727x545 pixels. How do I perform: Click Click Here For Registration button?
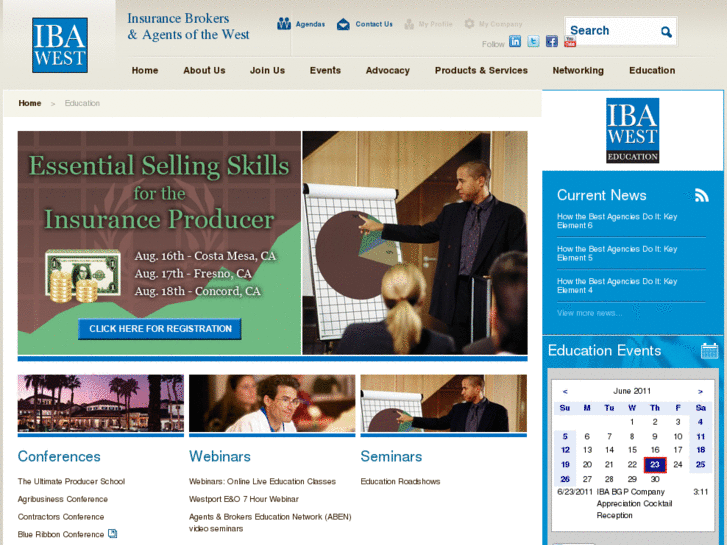(160, 329)
